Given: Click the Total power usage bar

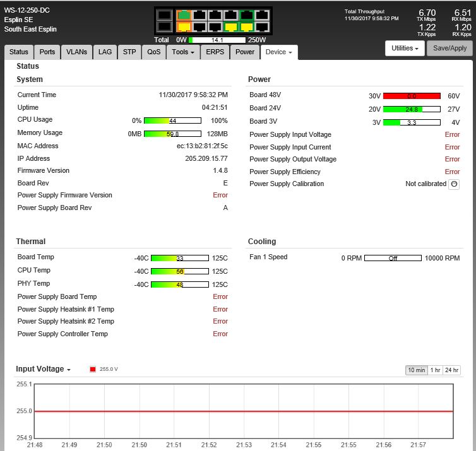Looking at the screenshot, I should tap(218, 40).
